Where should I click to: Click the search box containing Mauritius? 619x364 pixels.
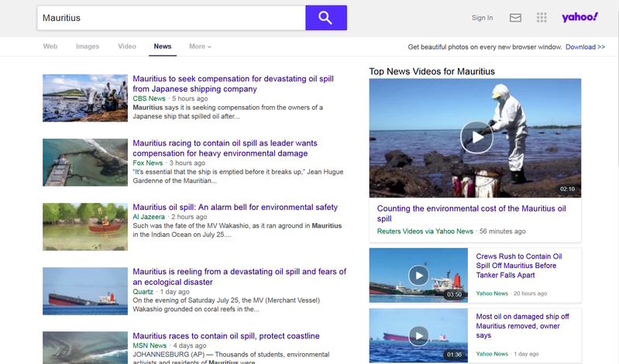(171, 18)
